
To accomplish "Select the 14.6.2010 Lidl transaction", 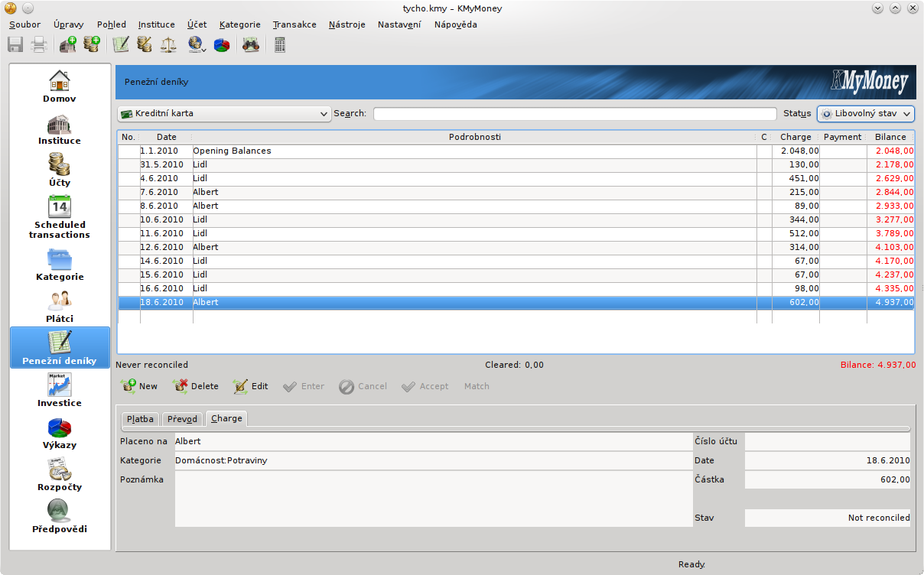I will click(x=516, y=262).
